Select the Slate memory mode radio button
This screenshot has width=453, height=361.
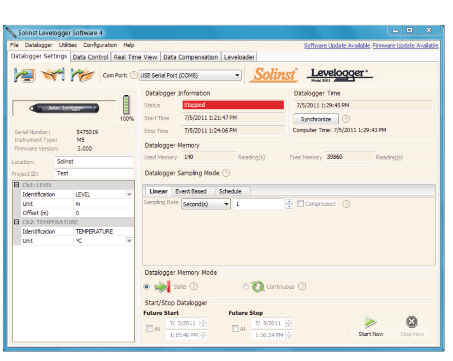147,286
